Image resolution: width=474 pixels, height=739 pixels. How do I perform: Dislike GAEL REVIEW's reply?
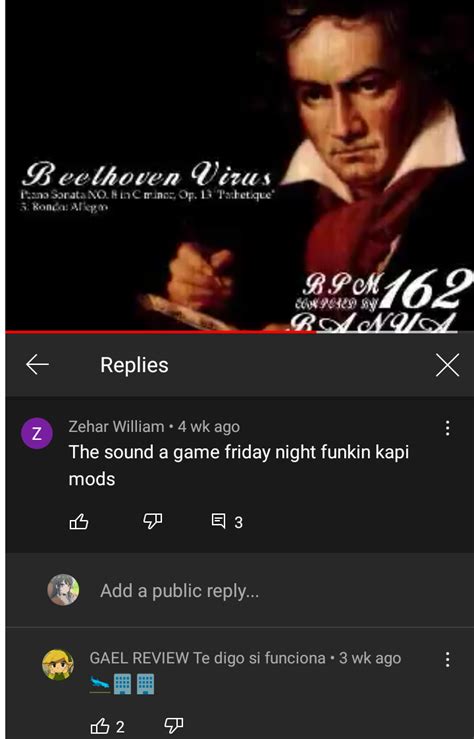tap(173, 726)
